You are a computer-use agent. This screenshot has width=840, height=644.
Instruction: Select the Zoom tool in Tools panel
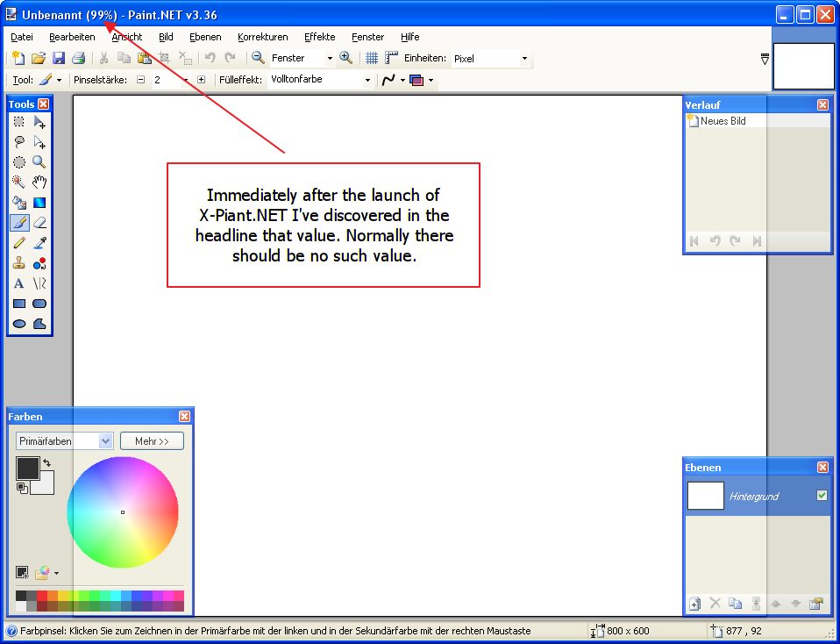(x=39, y=162)
